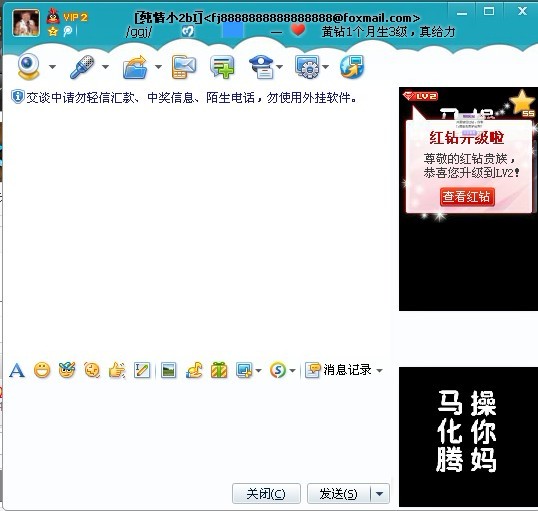Expand search options dropdown arrow

(292, 371)
